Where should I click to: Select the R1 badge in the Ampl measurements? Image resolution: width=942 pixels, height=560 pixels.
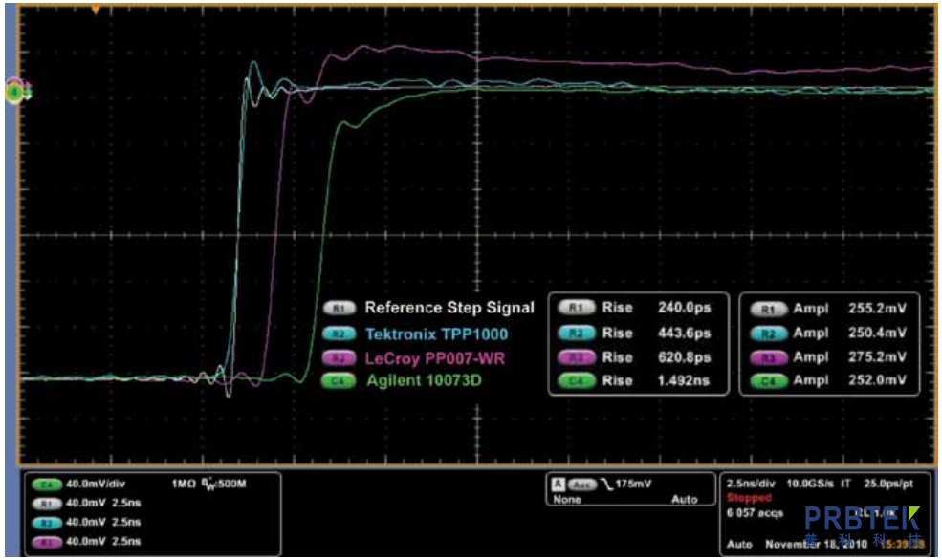coord(768,309)
